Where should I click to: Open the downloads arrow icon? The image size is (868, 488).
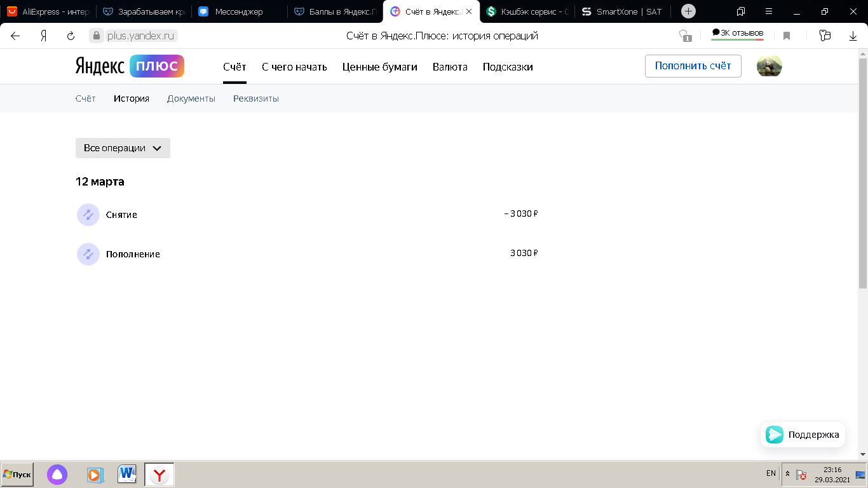coord(853,36)
